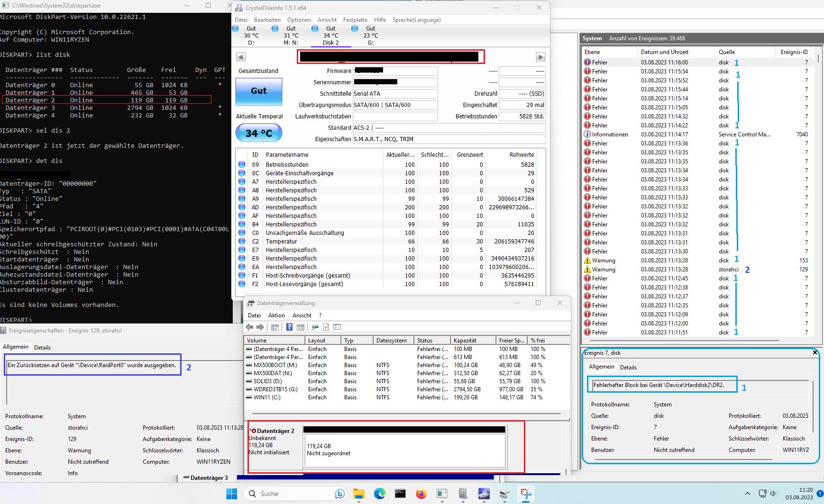Switch to Details tab in Ereignis 129 properties

(x=42, y=348)
